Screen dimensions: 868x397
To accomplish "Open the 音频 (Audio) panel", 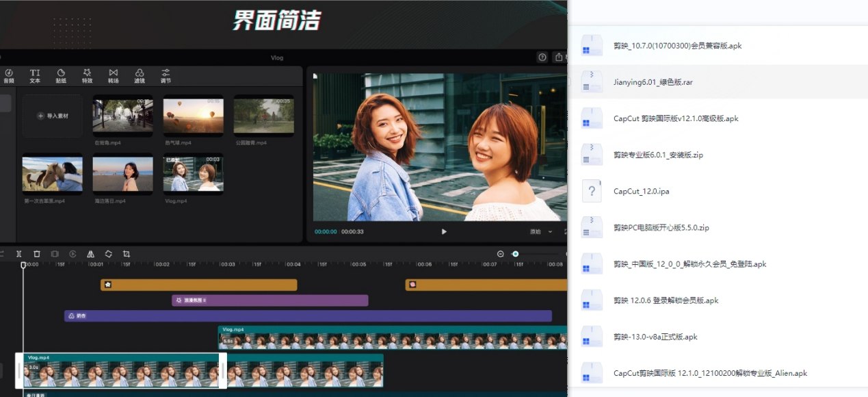I will click(x=9, y=75).
